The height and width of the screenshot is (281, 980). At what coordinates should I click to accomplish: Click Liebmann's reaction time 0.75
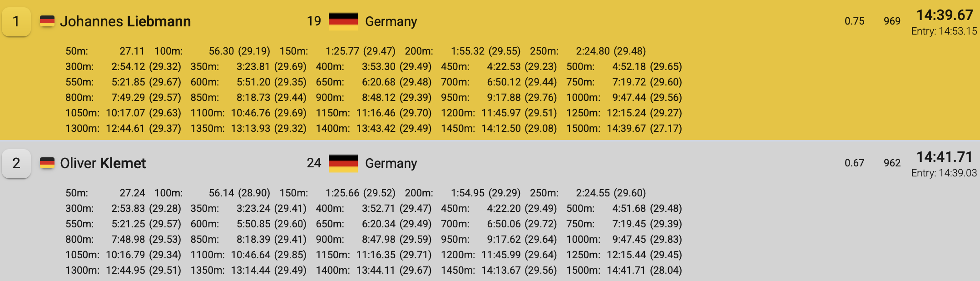pyautogui.click(x=854, y=21)
